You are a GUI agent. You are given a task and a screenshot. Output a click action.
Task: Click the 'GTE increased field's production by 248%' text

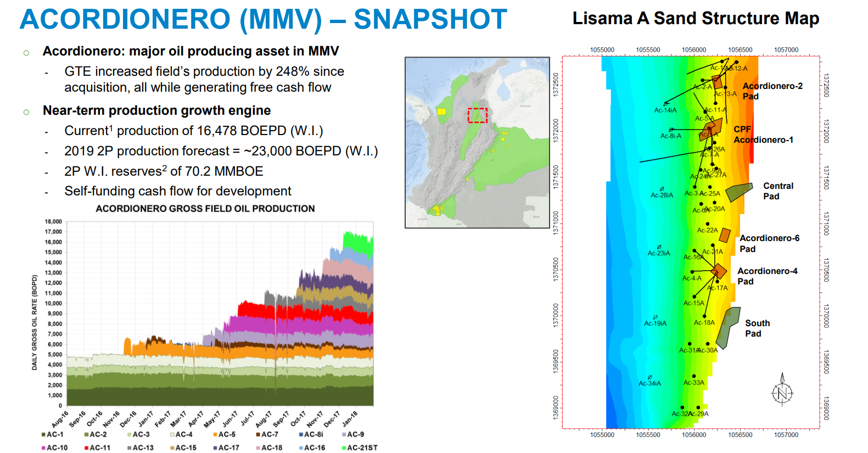coord(204,80)
